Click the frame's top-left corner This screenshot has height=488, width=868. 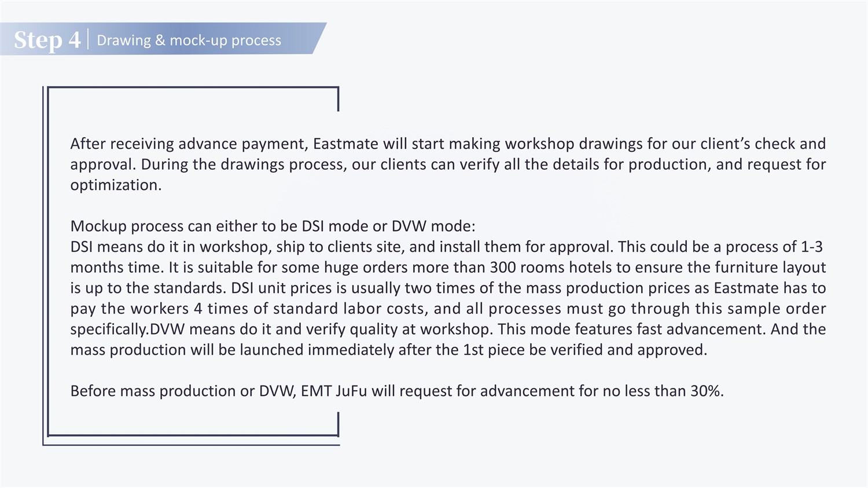(46, 89)
